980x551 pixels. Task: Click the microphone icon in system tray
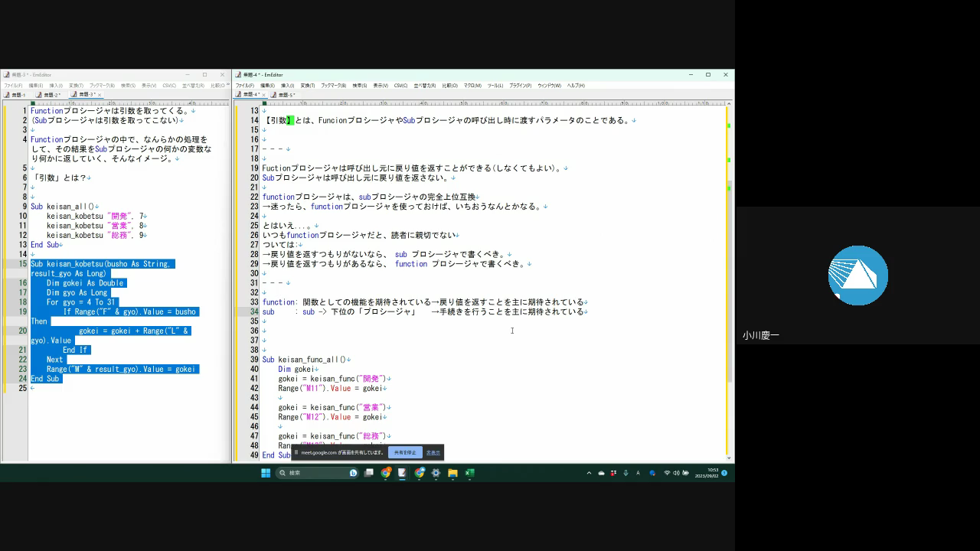626,473
